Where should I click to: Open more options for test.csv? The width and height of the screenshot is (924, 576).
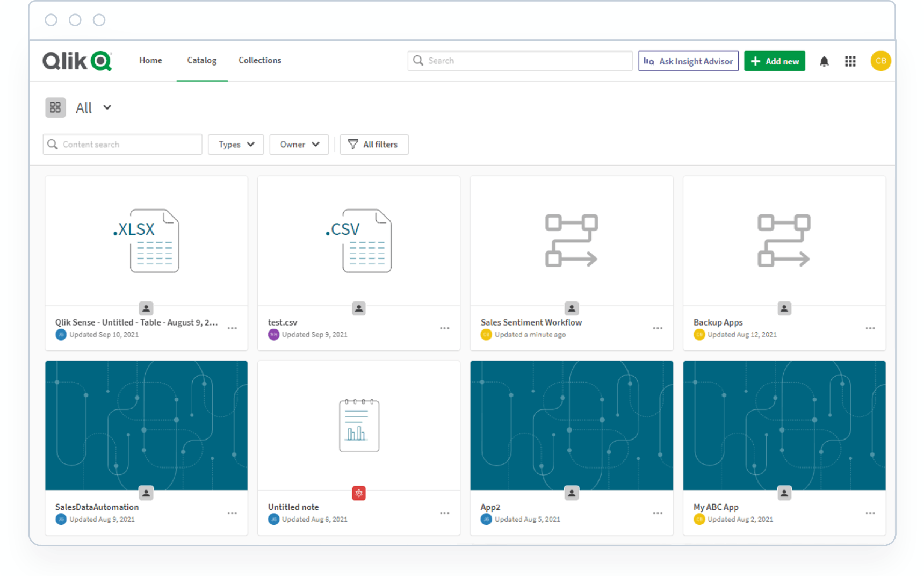coord(444,328)
